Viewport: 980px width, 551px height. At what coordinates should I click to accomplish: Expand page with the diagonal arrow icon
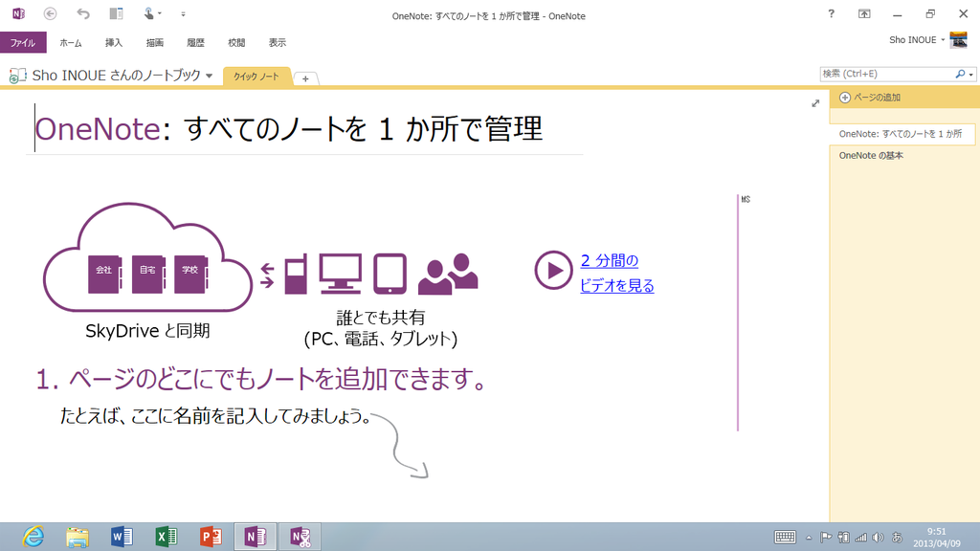tap(815, 103)
